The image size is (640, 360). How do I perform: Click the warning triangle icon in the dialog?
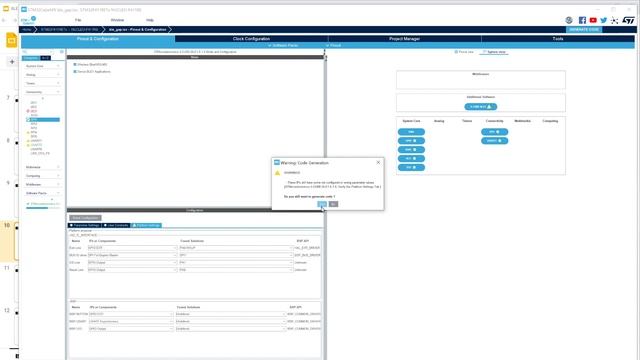pos(278,173)
